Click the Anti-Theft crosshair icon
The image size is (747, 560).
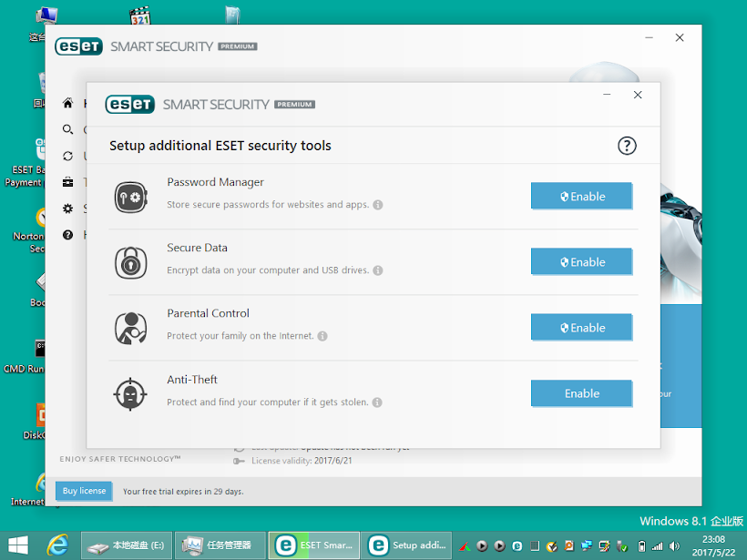[x=130, y=394]
